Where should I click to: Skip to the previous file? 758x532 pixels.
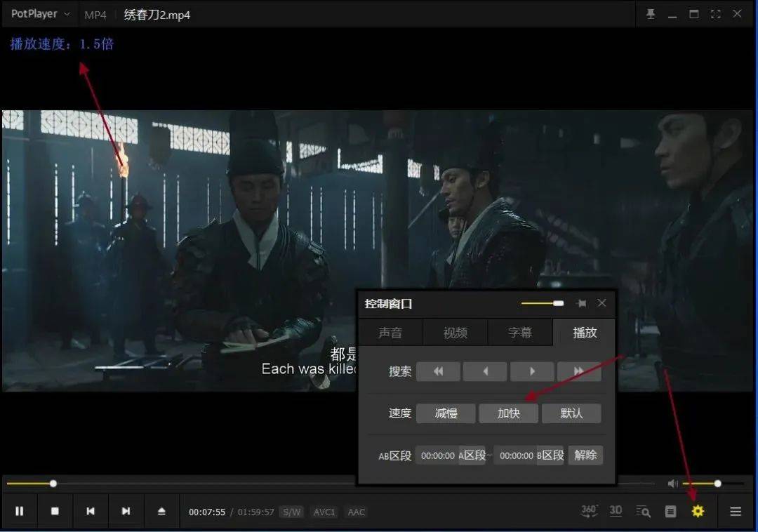91,511
